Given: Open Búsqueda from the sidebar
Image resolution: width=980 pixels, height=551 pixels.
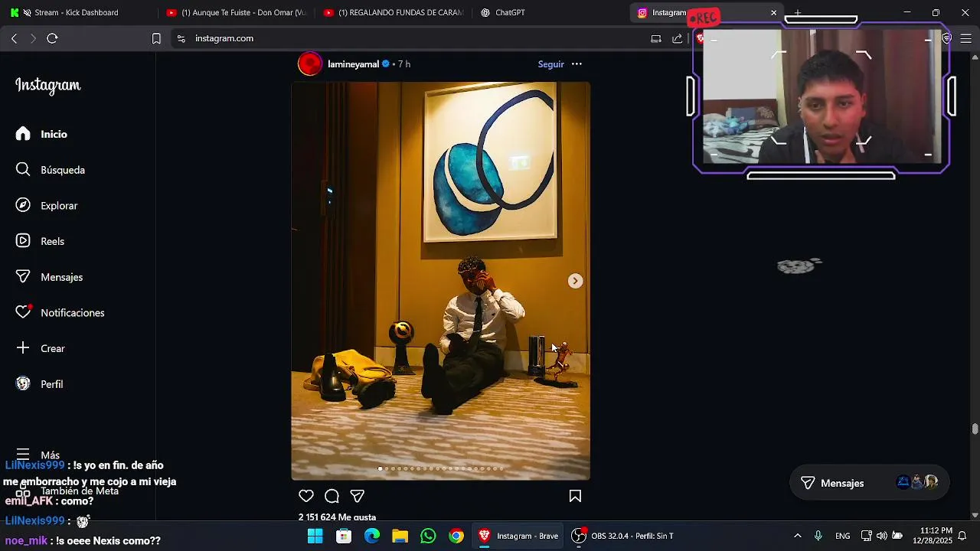Looking at the screenshot, I should pos(51,170).
